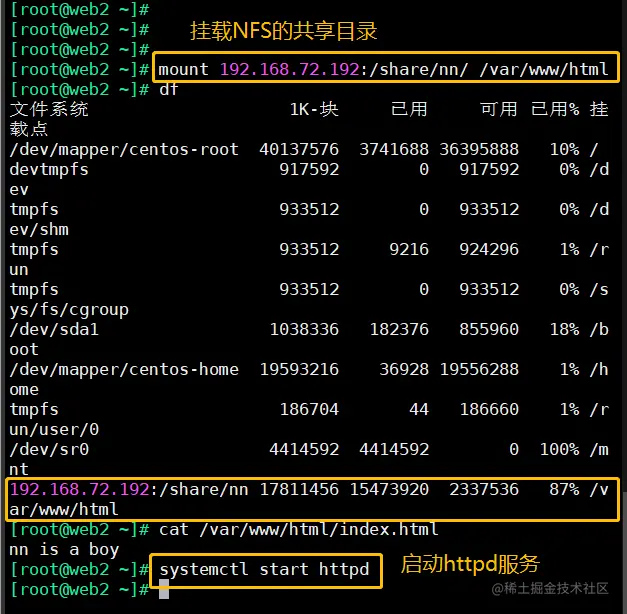Image resolution: width=627 pixels, height=614 pixels.
Task: Click the '87%' usage value
Action: [564, 490]
